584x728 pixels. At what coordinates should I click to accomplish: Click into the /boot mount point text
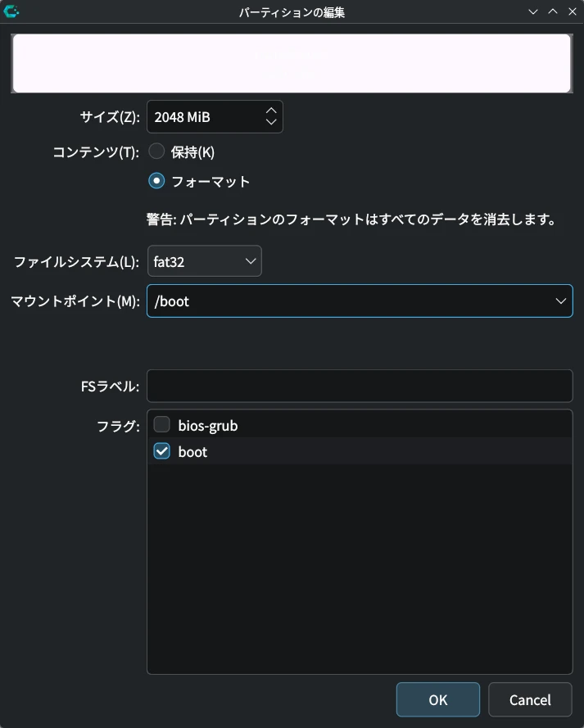click(x=344, y=301)
